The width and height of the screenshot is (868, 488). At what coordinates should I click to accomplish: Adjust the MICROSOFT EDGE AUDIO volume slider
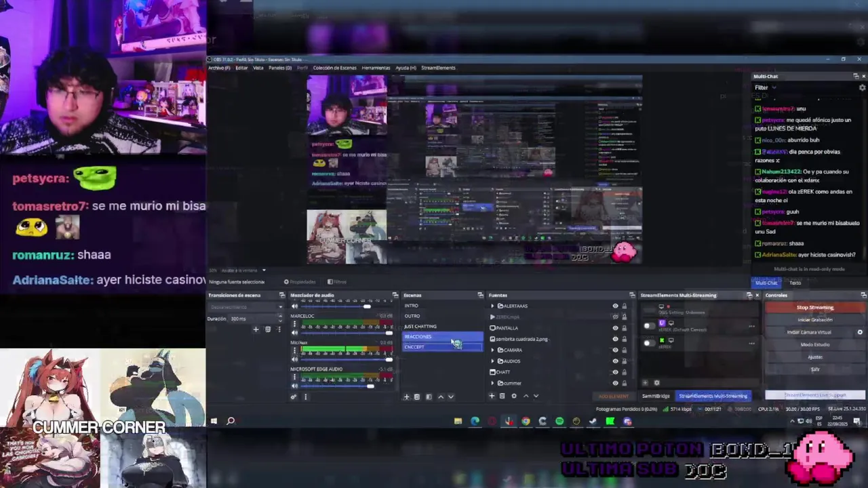(347, 386)
